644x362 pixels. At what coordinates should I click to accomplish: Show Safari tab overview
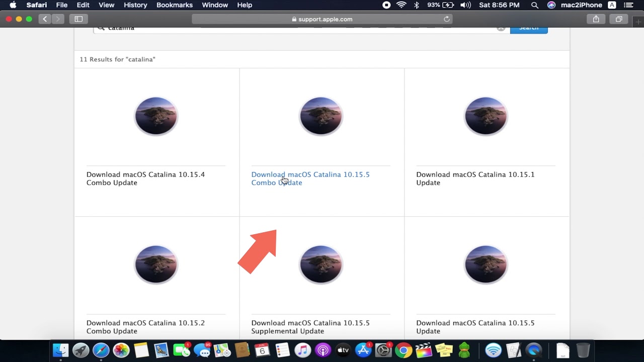[619, 19]
